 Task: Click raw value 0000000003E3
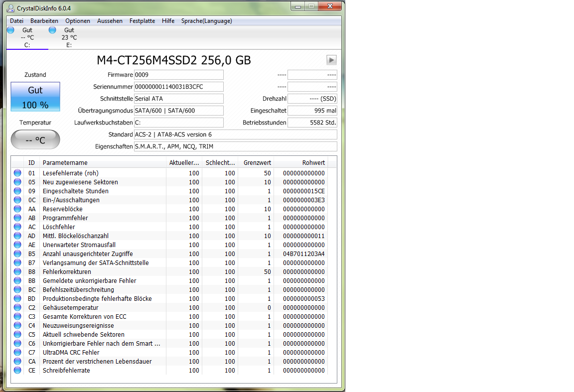[304, 200]
